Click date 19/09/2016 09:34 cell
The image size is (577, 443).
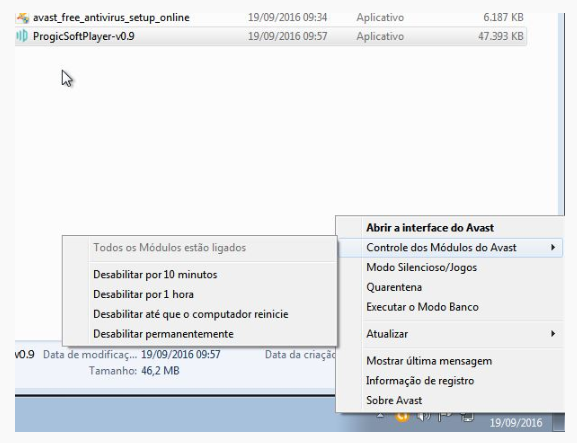tap(287, 17)
